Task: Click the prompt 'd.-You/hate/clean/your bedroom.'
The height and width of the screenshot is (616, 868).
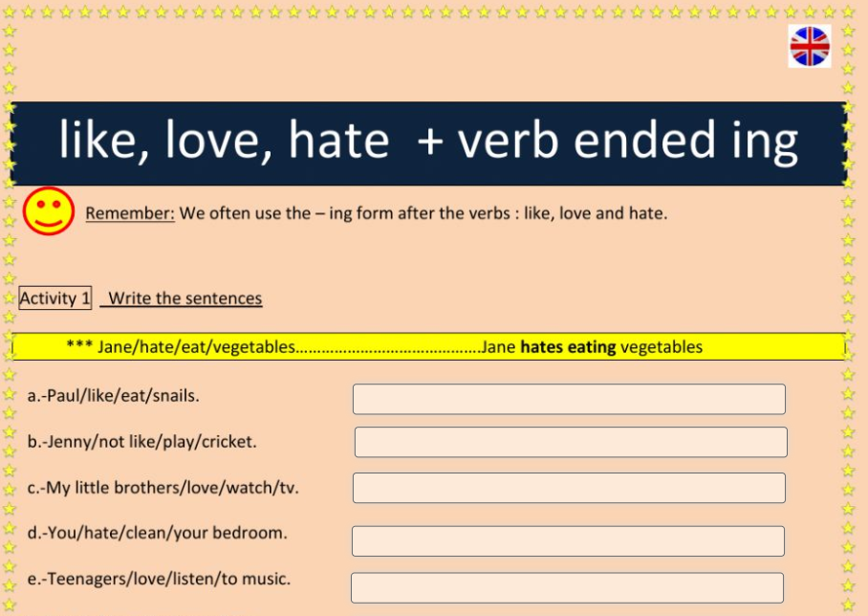Action: (158, 533)
